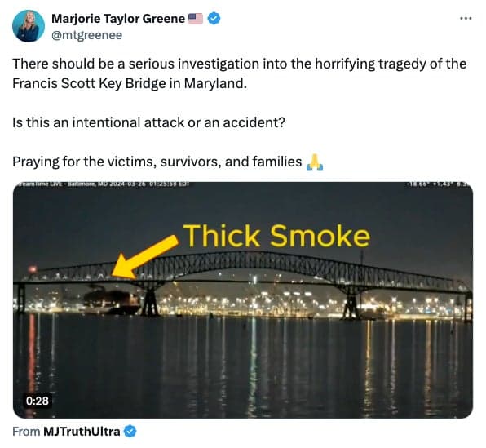Click the cargo ship beneath the bridge

click(x=112, y=299)
